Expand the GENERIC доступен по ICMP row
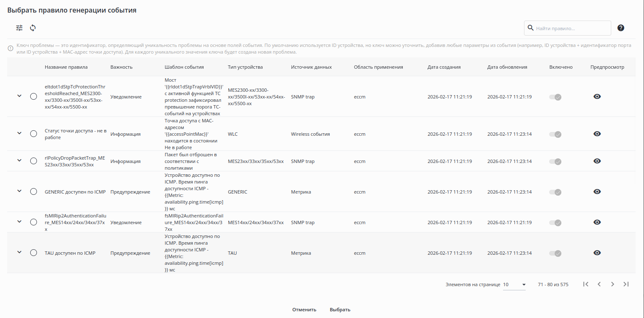Screen dimensions: 644x318 (x=19, y=191)
